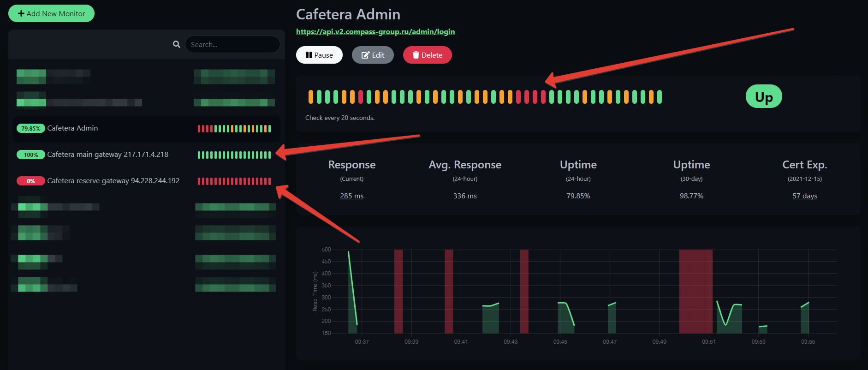
Task: Click the first red beat in heartbeat bar
Action: pos(361,97)
